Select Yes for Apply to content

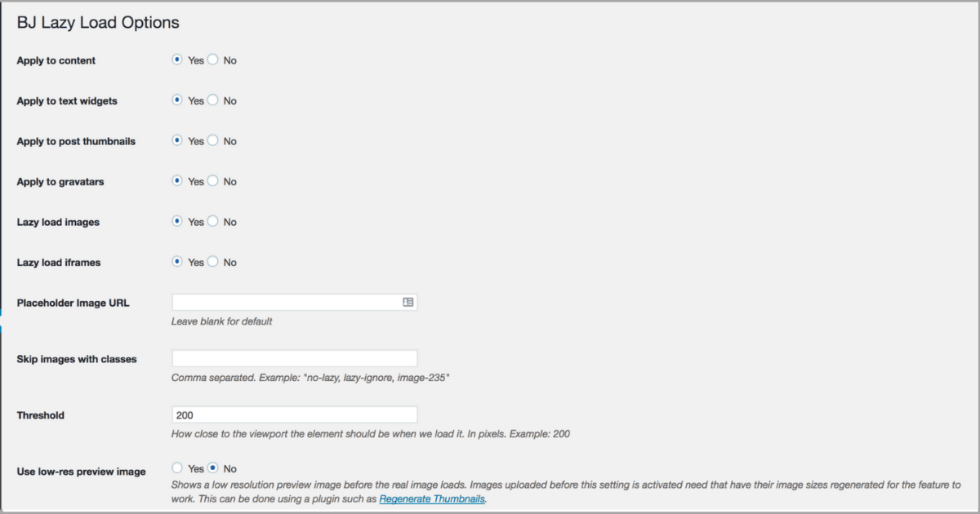click(177, 60)
